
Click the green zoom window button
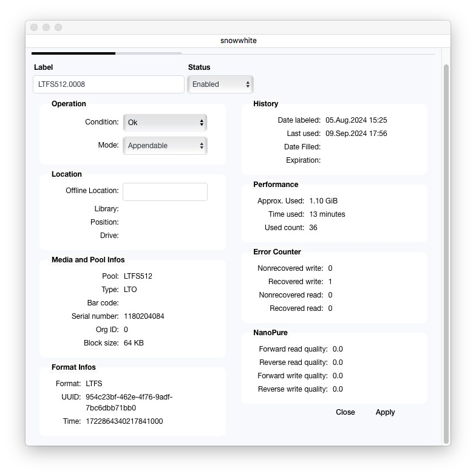tap(58, 27)
